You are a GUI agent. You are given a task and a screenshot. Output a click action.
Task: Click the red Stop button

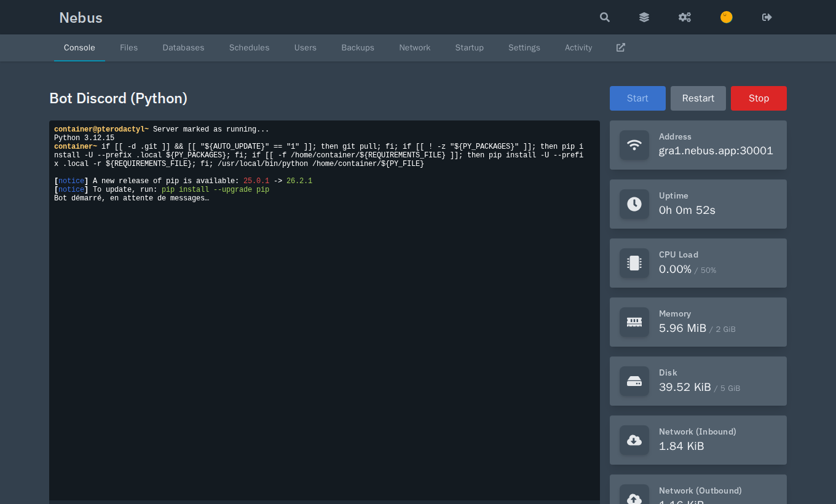click(759, 98)
